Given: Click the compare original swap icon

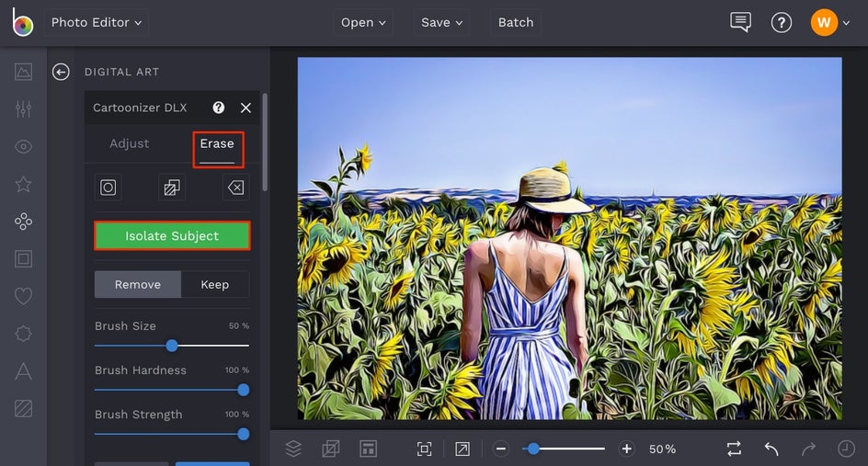Looking at the screenshot, I should 734,449.
